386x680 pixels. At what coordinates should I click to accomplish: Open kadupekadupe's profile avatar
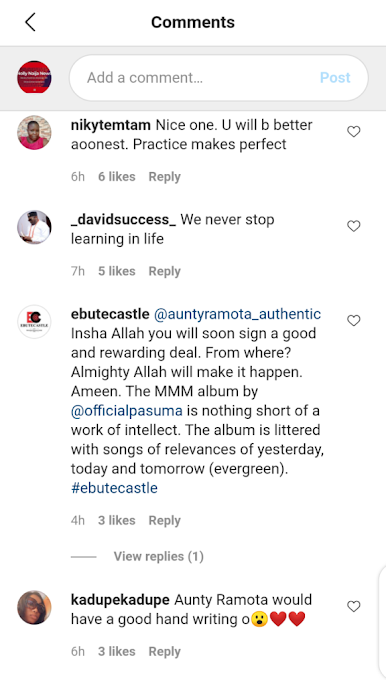[x=34, y=607]
